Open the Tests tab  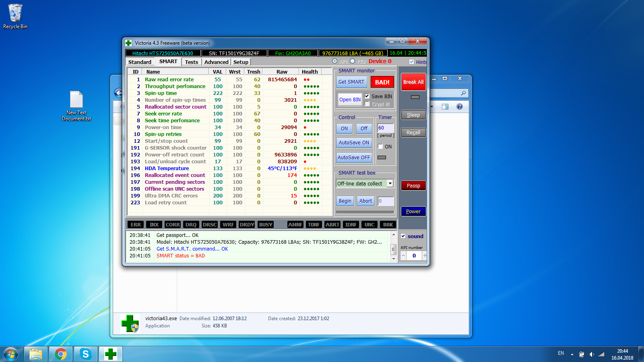click(192, 62)
